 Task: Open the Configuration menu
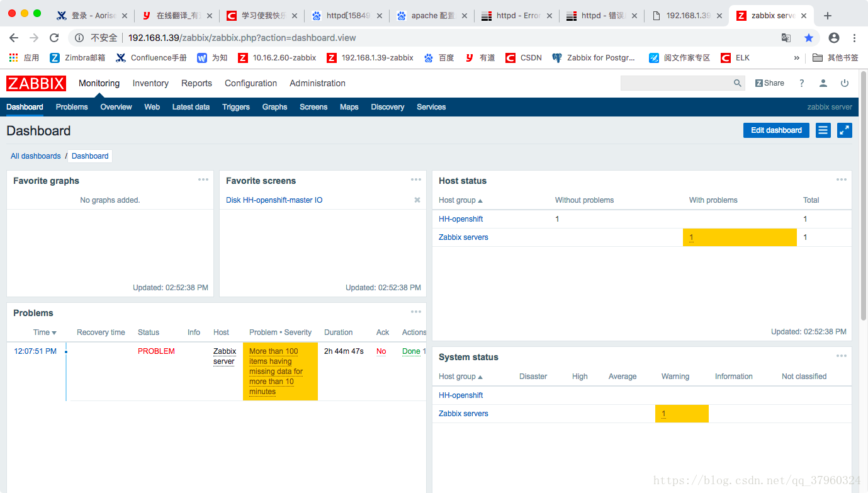coord(251,83)
